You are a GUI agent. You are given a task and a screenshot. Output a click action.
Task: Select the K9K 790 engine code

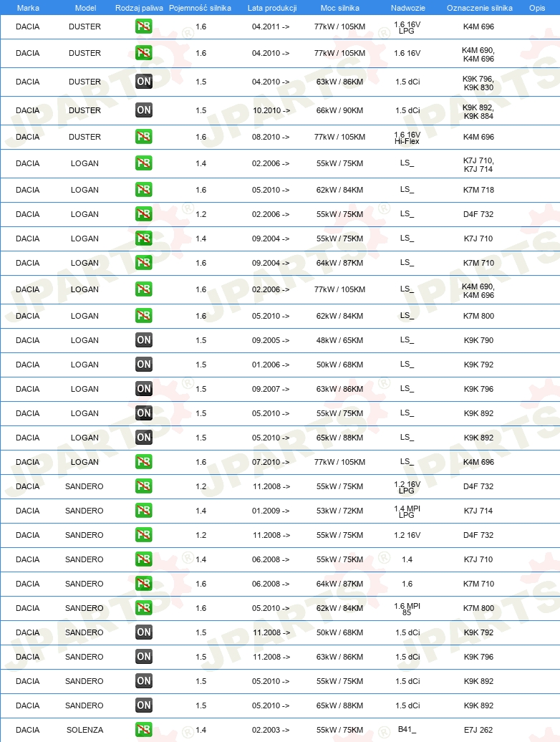(478, 340)
